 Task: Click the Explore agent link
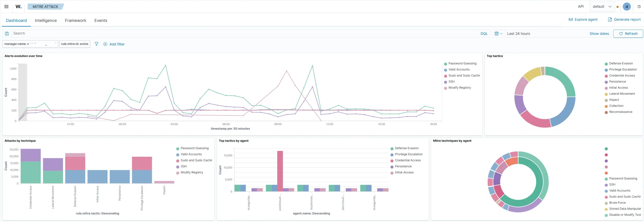click(x=583, y=19)
